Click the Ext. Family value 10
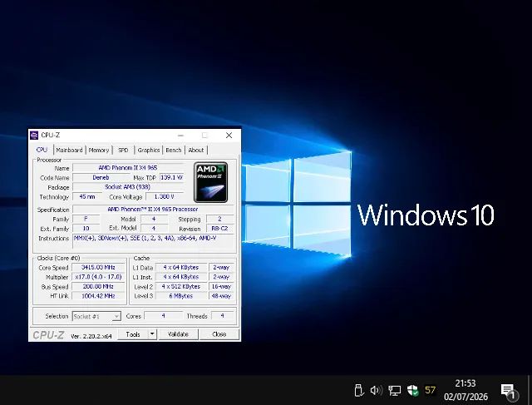The width and height of the screenshot is (532, 405). coord(86,229)
